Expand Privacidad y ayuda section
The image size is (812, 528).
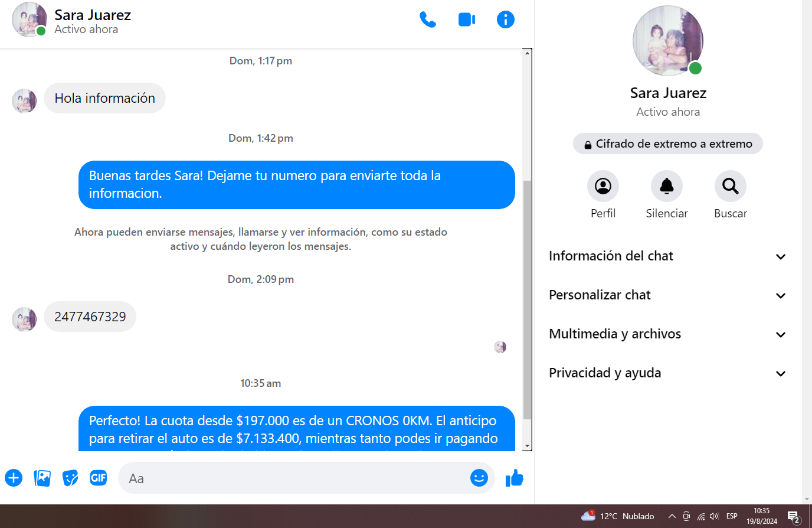tap(668, 373)
